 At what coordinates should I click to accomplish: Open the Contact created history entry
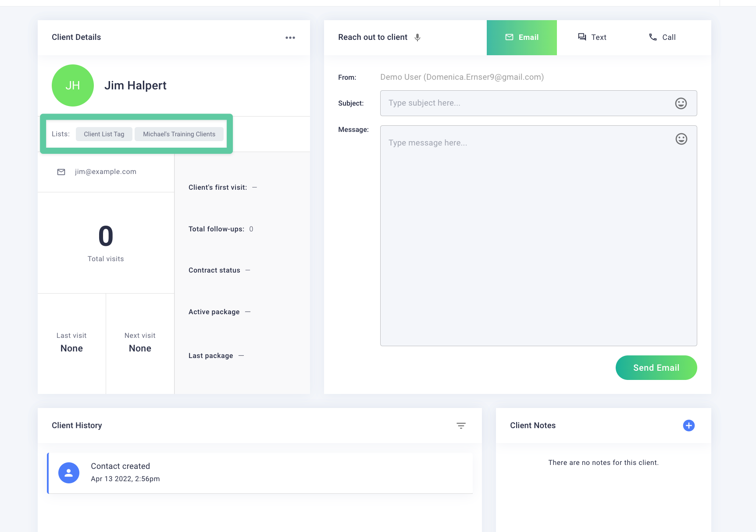point(260,473)
